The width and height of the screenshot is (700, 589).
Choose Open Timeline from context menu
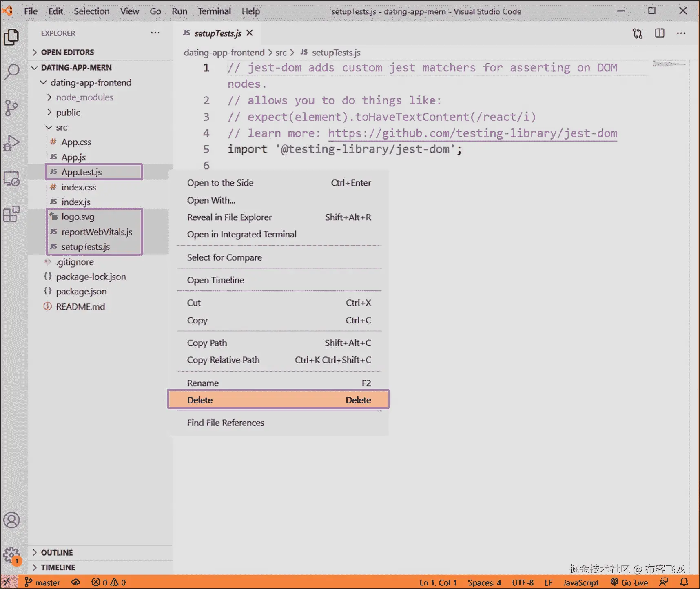[279, 280]
